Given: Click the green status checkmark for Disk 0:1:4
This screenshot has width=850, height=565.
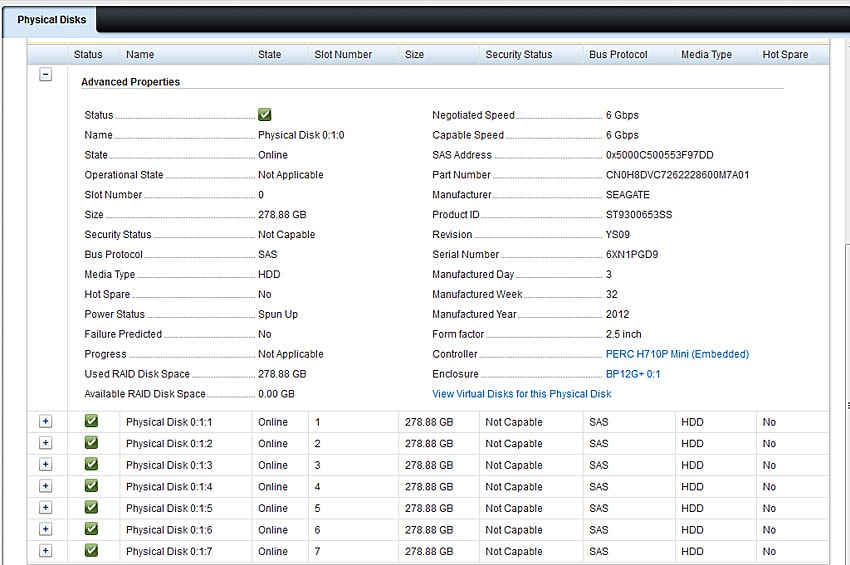Looking at the screenshot, I should [92, 486].
